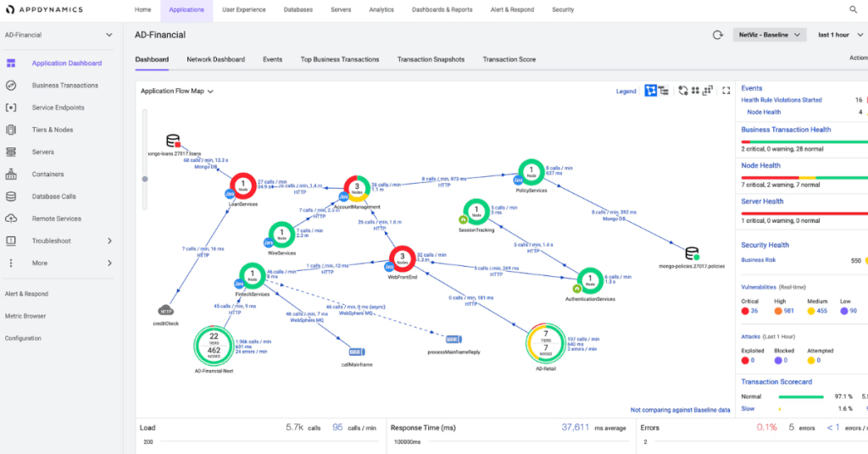The image size is (868, 454).
Task: Click the Service Endpoints sidebar icon
Action: pyautogui.click(x=11, y=108)
